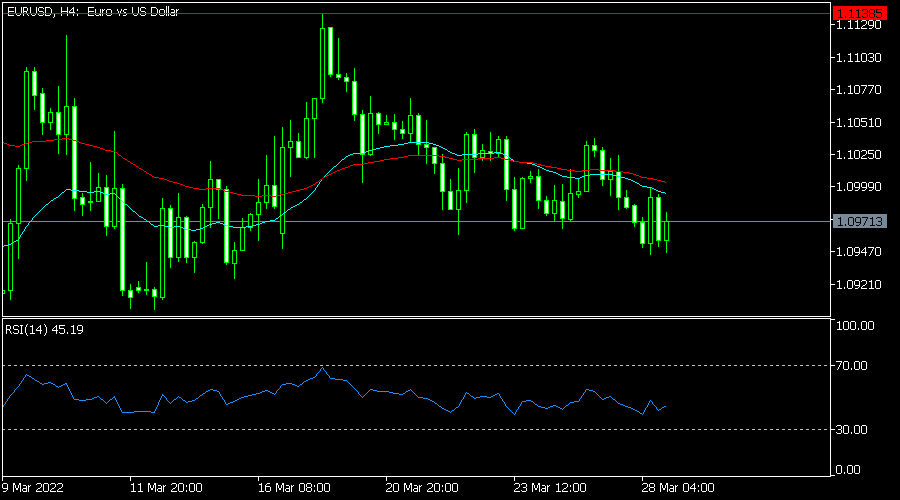This screenshot has width=900, height=500.
Task: Click the RSI 30.00 level label
Action: coord(852,429)
